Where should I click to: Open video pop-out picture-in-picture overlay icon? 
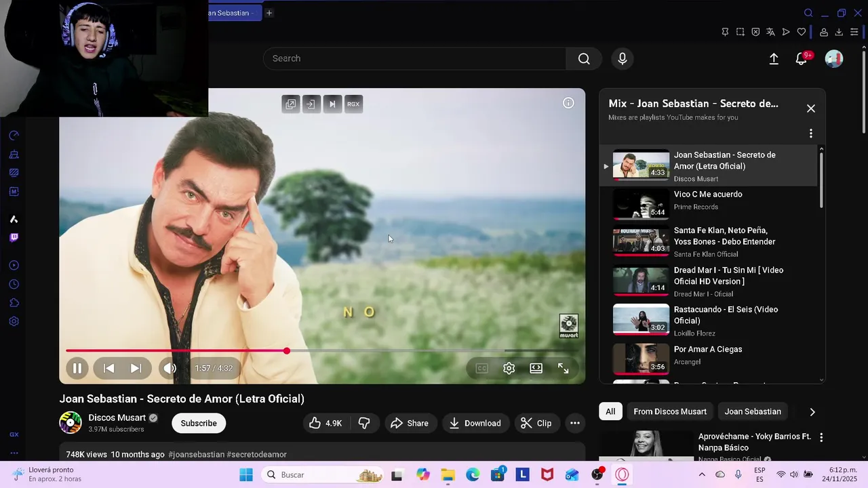click(x=290, y=104)
